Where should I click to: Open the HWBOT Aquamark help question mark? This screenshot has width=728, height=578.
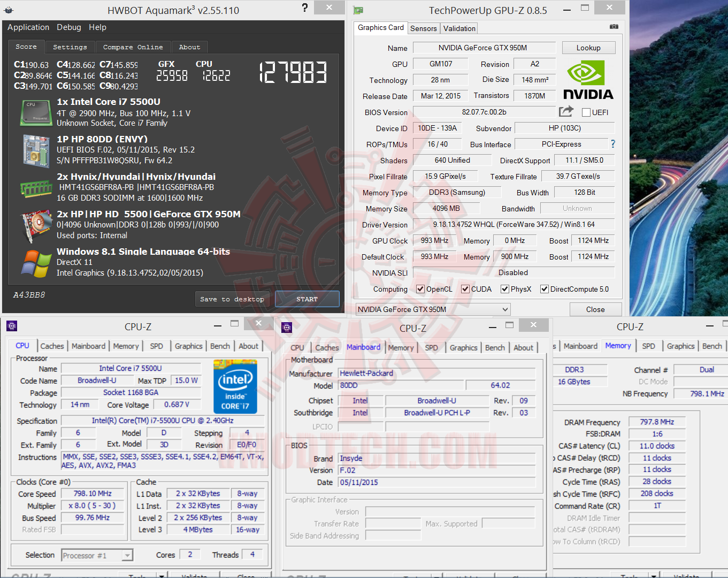[x=305, y=7]
